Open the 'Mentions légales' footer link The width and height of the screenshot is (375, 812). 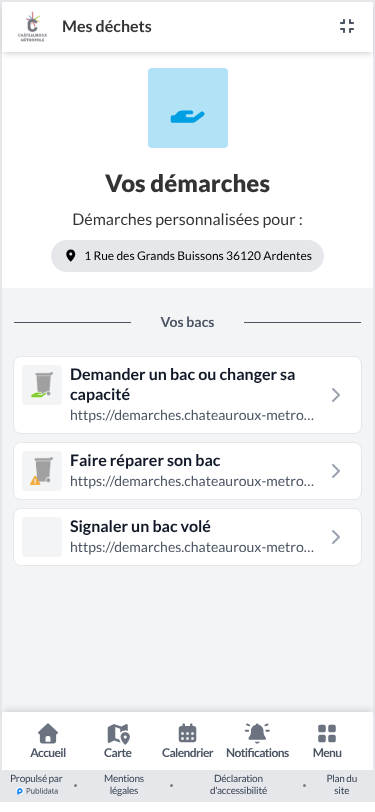point(124,785)
